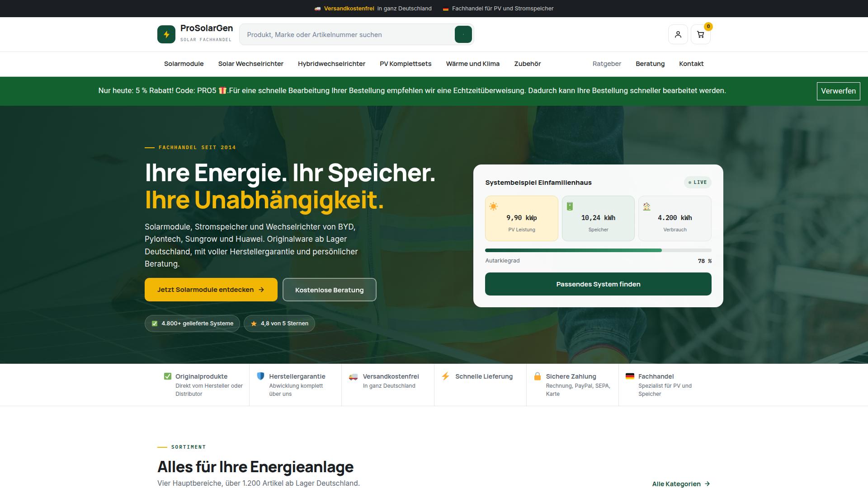
Task: Click the Autarkiegrad progress bar
Action: click(598, 250)
